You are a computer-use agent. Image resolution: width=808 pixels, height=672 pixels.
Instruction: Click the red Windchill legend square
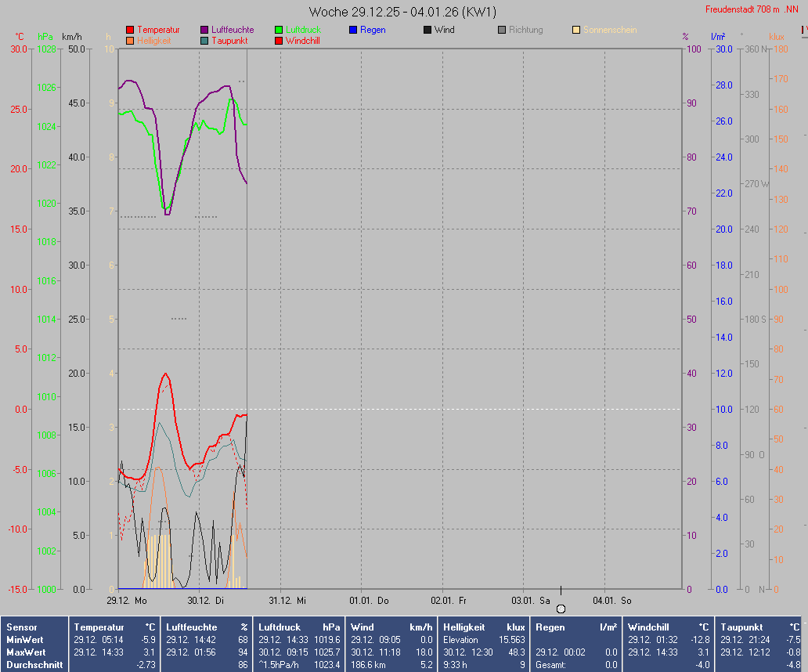pyautogui.click(x=279, y=41)
